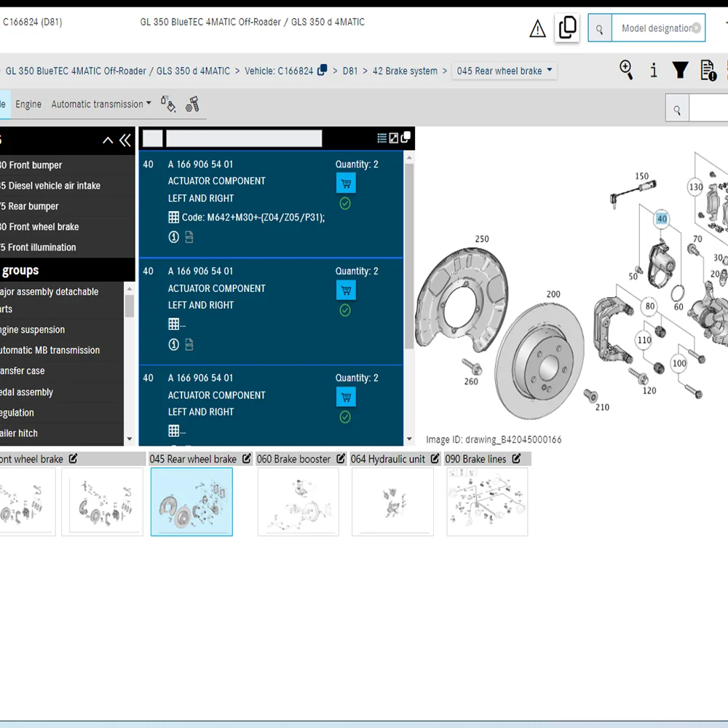This screenshot has height=728, width=728.
Task: Expand code grid of second part entry
Action: click(x=174, y=324)
